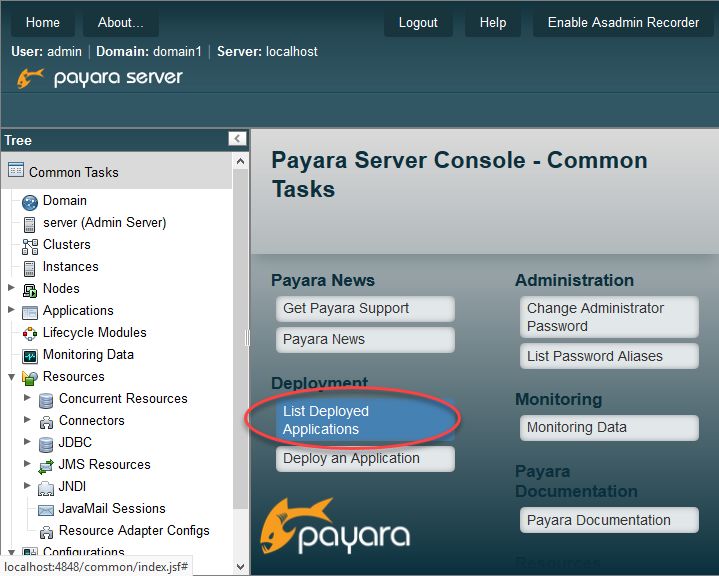
Task: Select Resource Adapter Configs tree label
Action: tap(134, 531)
